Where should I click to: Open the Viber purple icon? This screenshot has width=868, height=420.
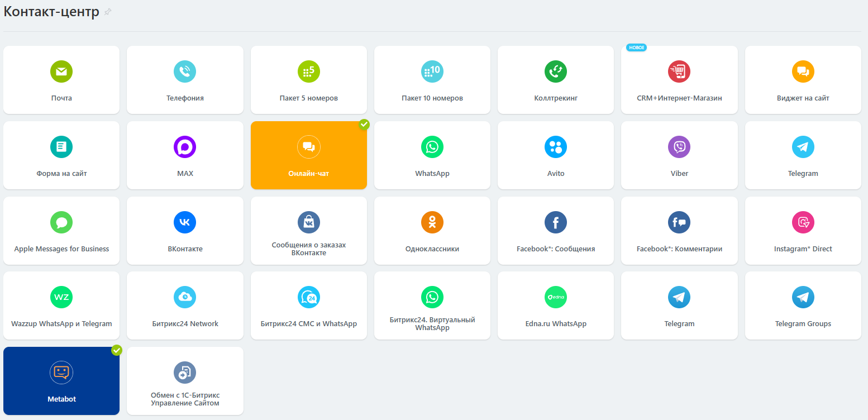pyautogui.click(x=679, y=147)
